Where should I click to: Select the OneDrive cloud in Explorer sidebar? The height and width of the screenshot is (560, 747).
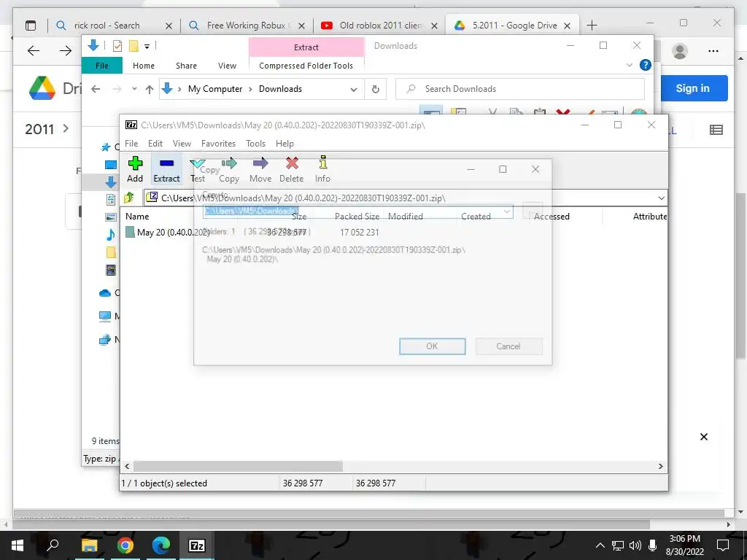point(105,293)
